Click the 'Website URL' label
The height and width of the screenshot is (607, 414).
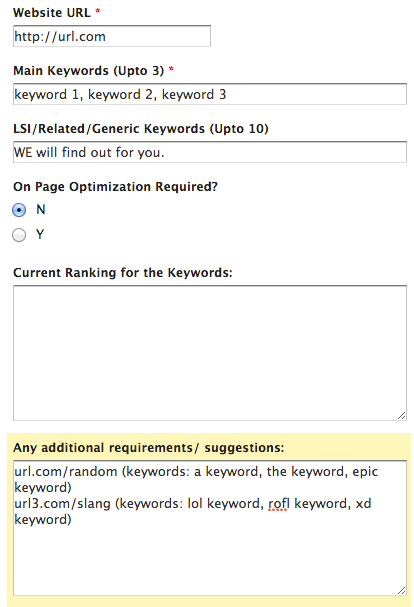[52, 13]
